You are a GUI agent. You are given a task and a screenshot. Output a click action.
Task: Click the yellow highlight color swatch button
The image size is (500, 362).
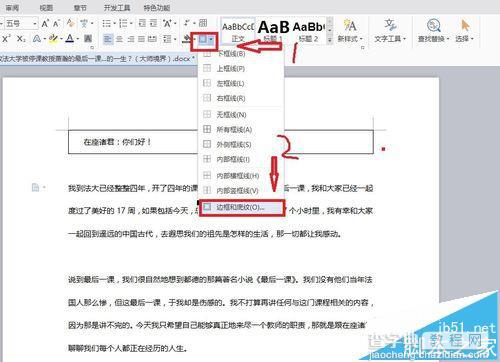pos(53,39)
